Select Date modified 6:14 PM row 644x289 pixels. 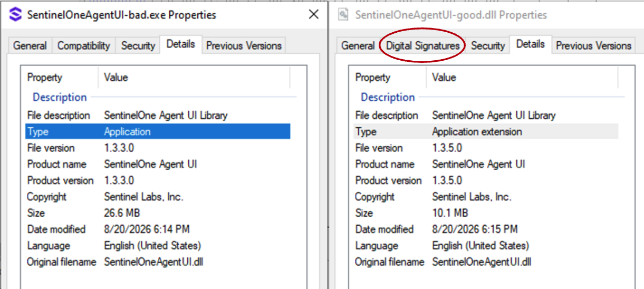tap(158, 229)
